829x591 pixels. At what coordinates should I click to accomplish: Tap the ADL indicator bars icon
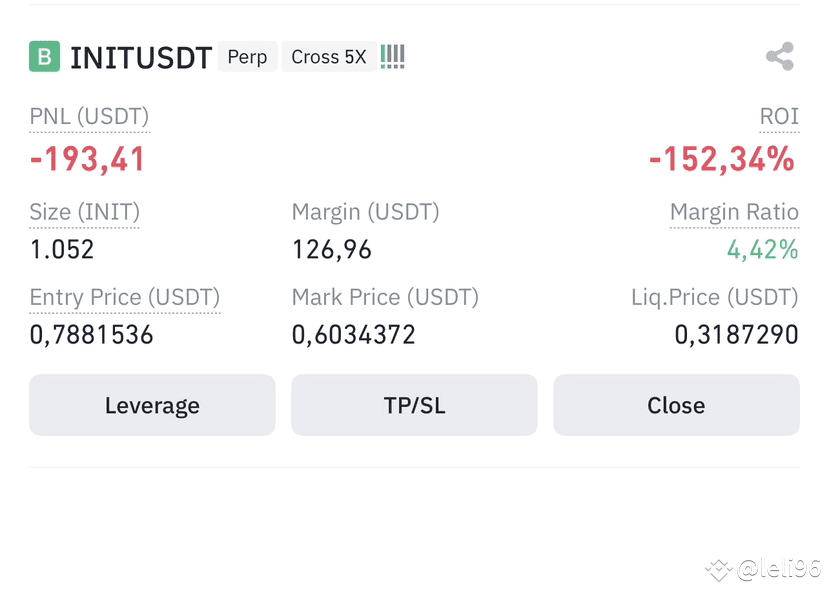coord(392,56)
